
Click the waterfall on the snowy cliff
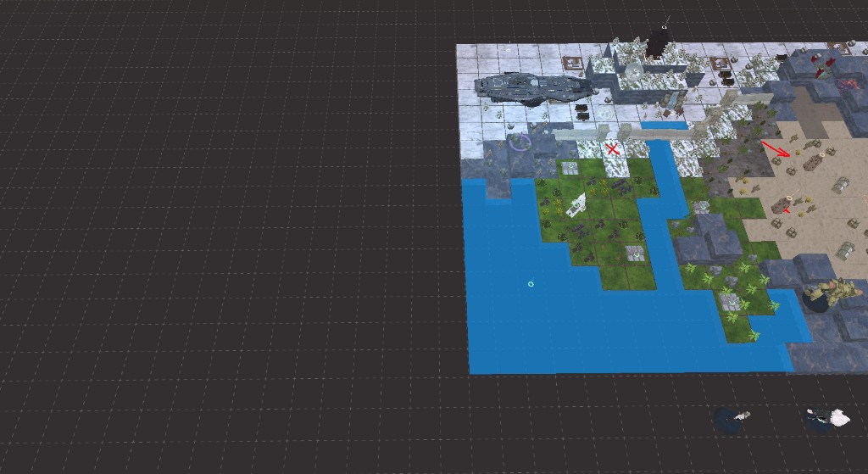click(671, 103)
